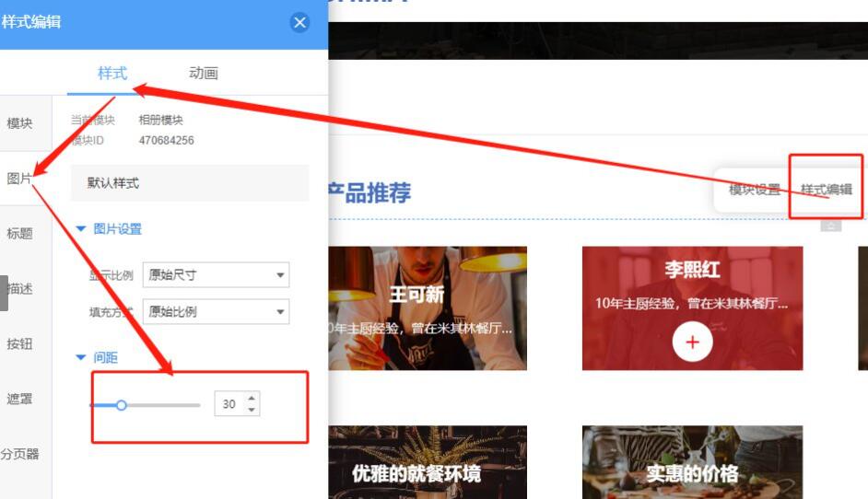The image size is (868, 499).
Task: Open the 填充方式 dropdown
Action: coord(216,311)
